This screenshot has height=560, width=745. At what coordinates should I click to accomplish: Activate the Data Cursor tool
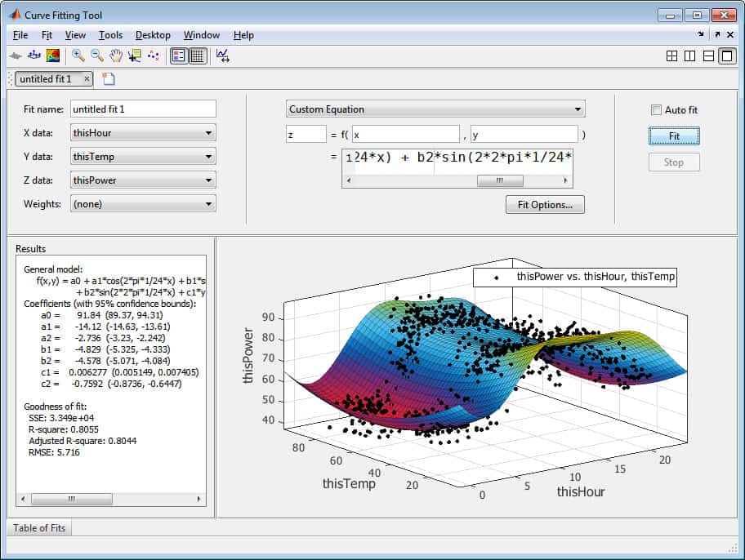[x=135, y=56]
